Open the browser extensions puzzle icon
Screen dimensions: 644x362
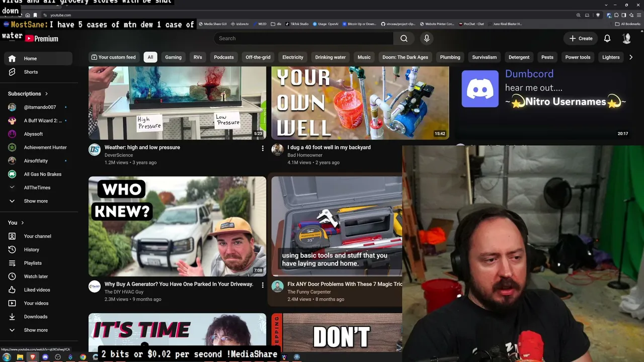(616, 15)
